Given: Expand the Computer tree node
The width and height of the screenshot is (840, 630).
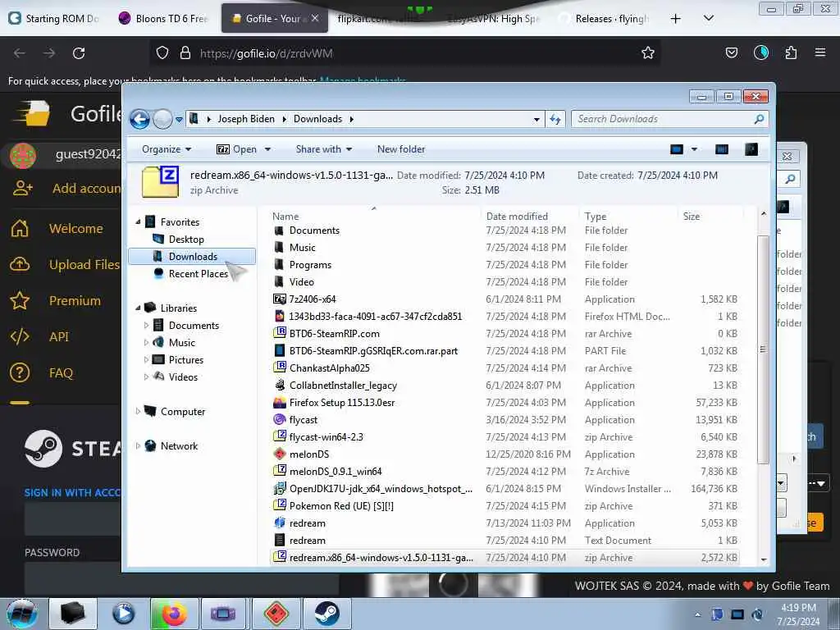Looking at the screenshot, I should [x=138, y=412].
